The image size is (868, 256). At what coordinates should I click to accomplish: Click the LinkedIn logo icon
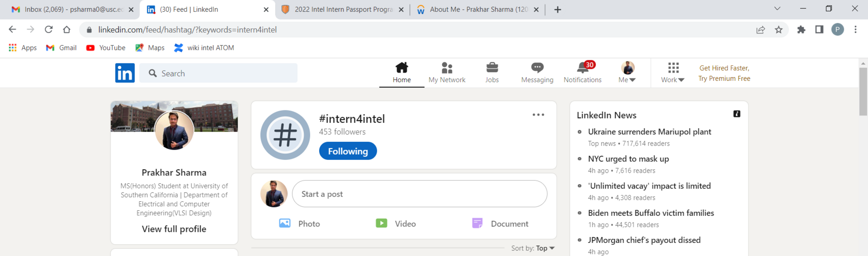click(x=125, y=73)
